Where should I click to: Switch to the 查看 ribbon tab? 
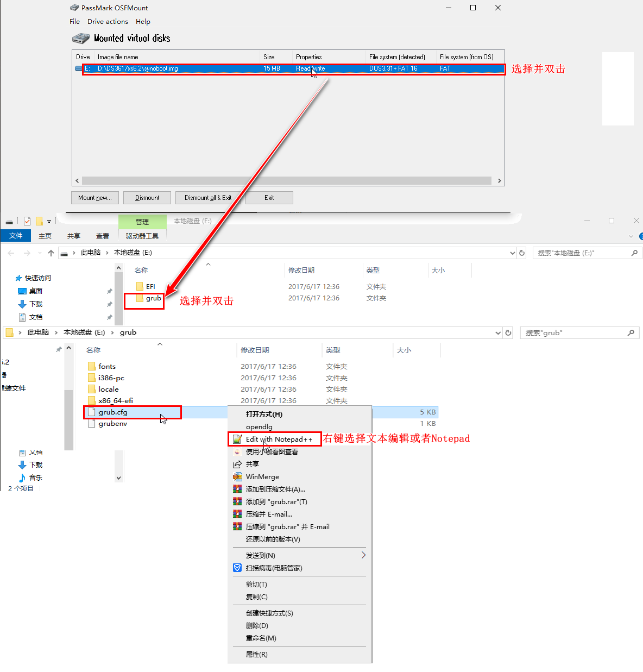coord(102,236)
